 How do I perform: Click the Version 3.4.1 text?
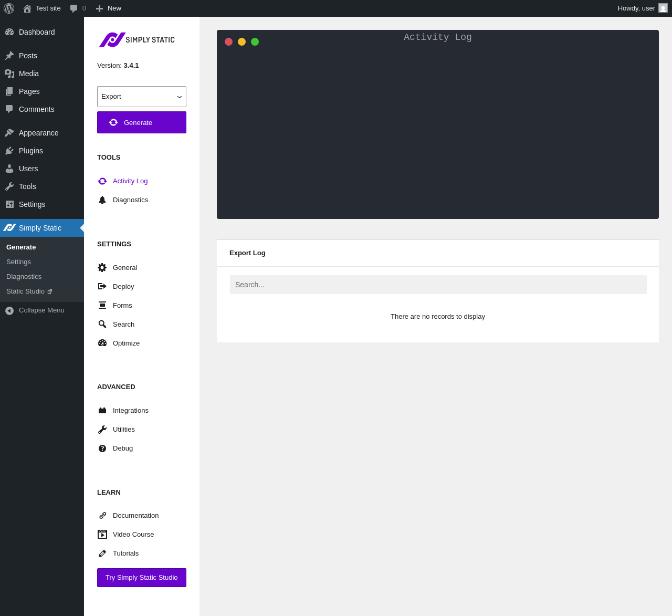pos(118,66)
